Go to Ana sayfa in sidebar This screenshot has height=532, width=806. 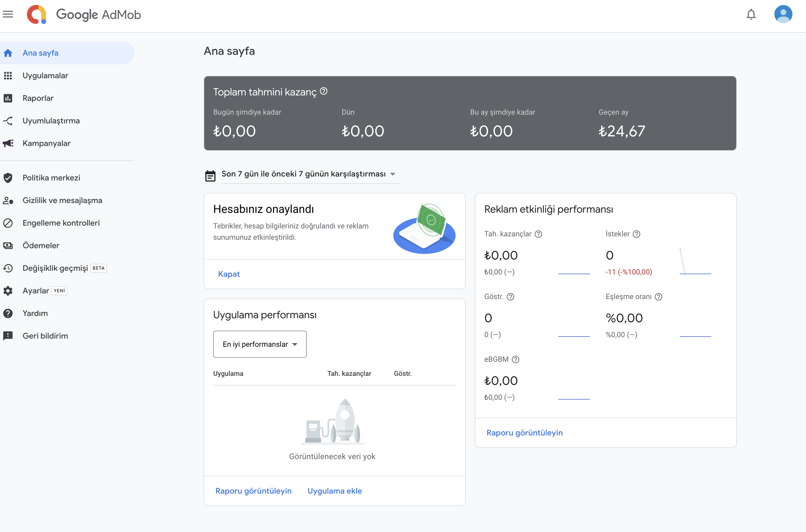tap(67, 53)
